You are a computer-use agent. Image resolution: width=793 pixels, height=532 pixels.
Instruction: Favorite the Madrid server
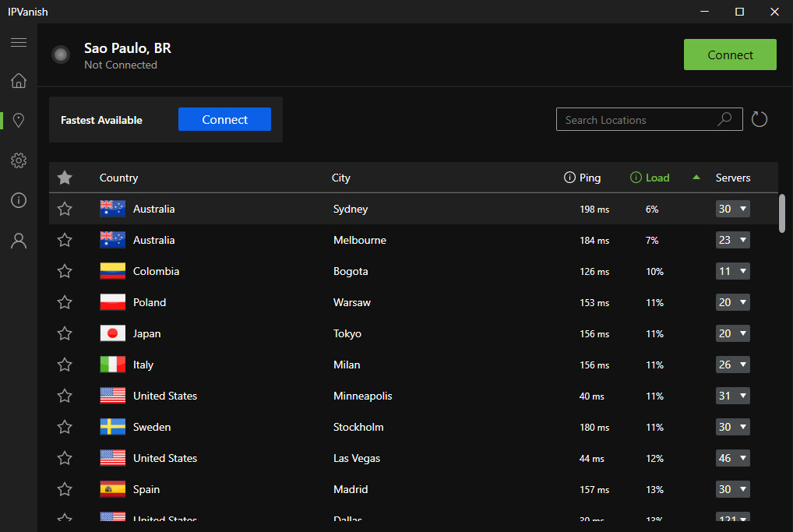(65, 489)
